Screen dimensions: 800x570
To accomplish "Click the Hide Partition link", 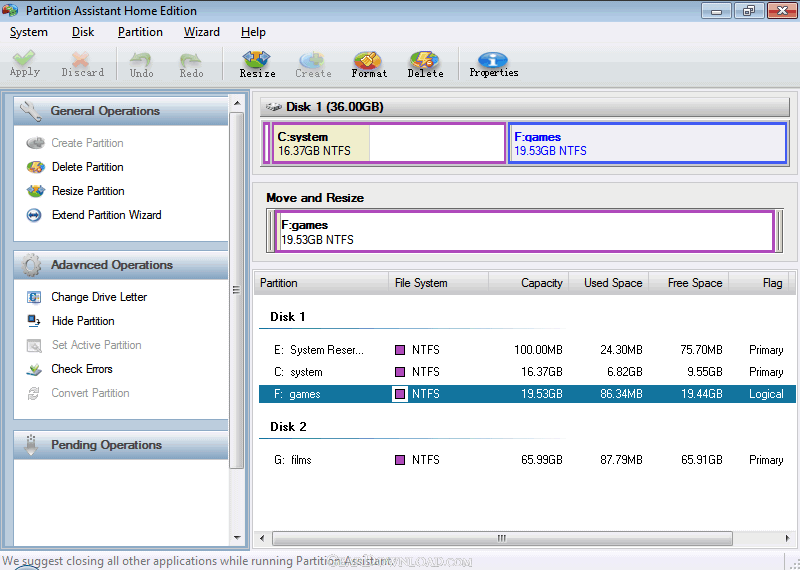I will (x=83, y=321).
